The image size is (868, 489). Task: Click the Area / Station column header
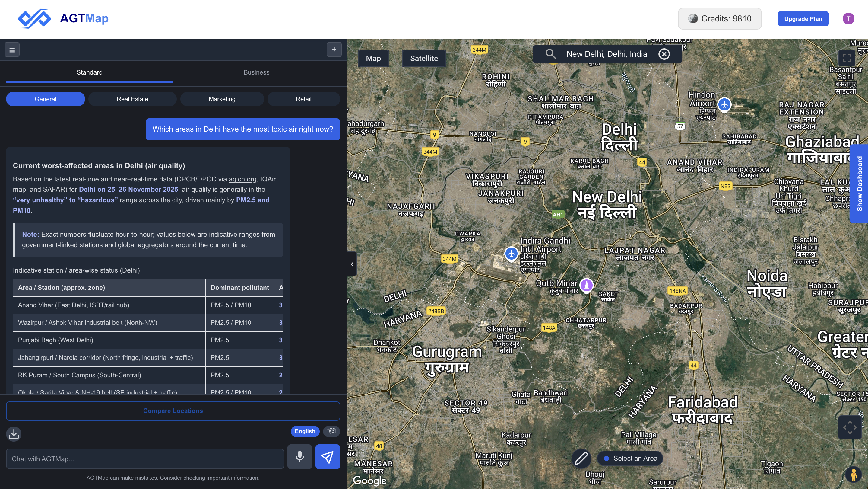(109, 288)
